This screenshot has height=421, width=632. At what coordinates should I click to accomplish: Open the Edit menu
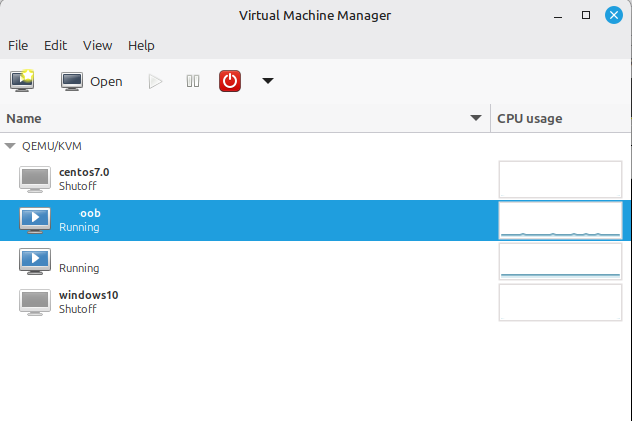(x=55, y=46)
